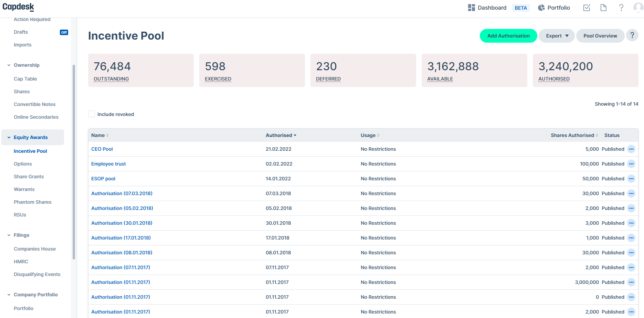Image resolution: width=644 pixels, height=318 pixels.
Task: Click the round help button beside Pool Overview
Action: [x=632, y=35]
